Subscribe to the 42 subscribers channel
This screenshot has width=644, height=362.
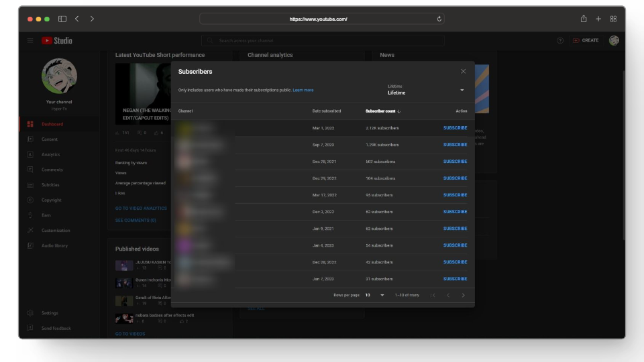pyautogui.click(x=455, y=262)
